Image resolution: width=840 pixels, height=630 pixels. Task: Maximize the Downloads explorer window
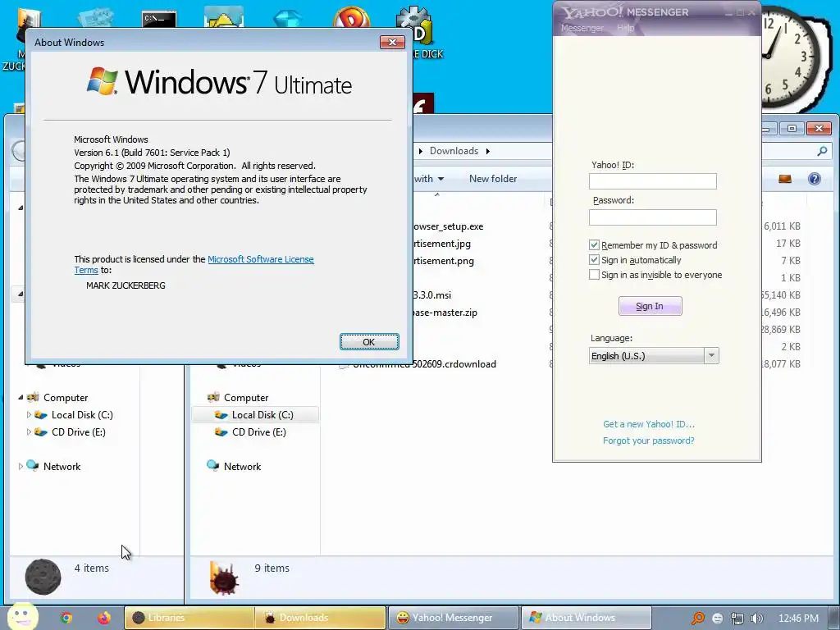click(x=792, y=129)
